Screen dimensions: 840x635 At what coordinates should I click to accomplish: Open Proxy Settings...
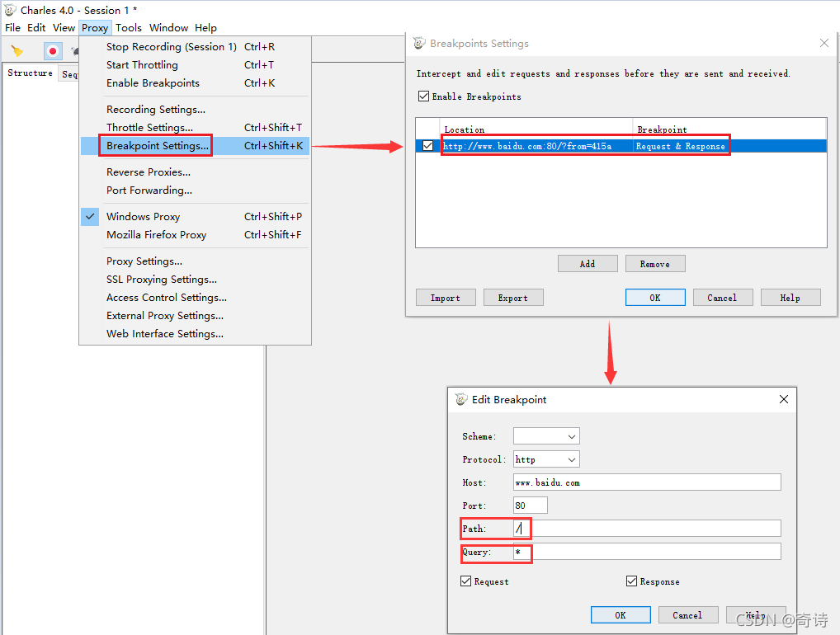(195, 261)
